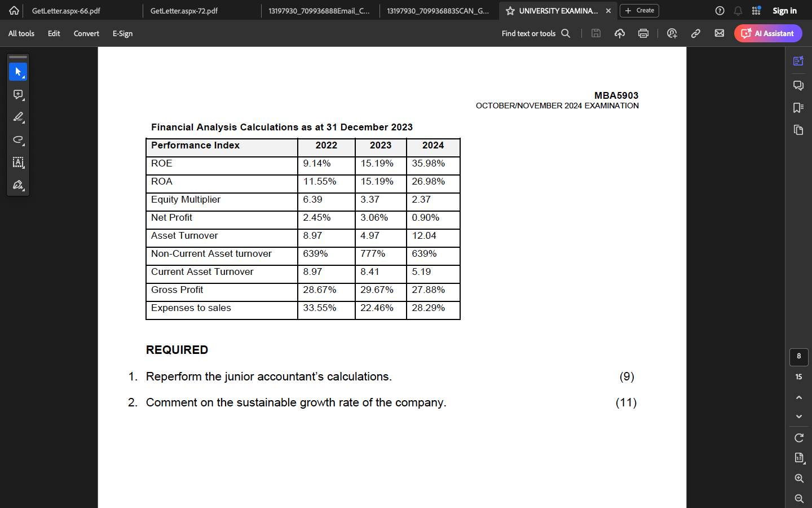Click the MBA5903 heading
The width and height of the screenshot is (812, 508).
(616, 95)
